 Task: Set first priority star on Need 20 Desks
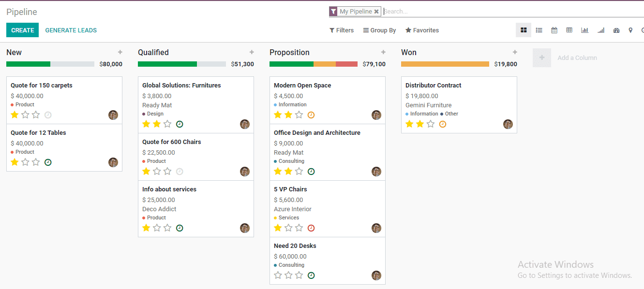pos(278,275)
